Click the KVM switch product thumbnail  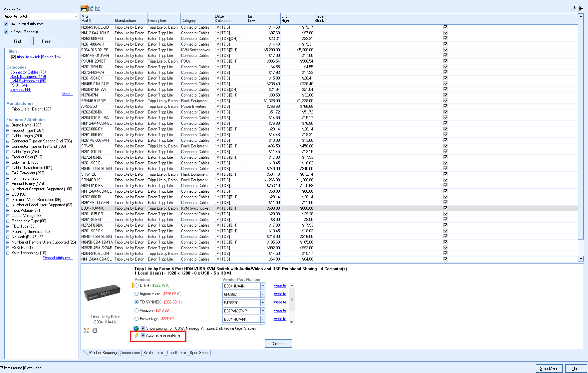(x=102, y=293)
